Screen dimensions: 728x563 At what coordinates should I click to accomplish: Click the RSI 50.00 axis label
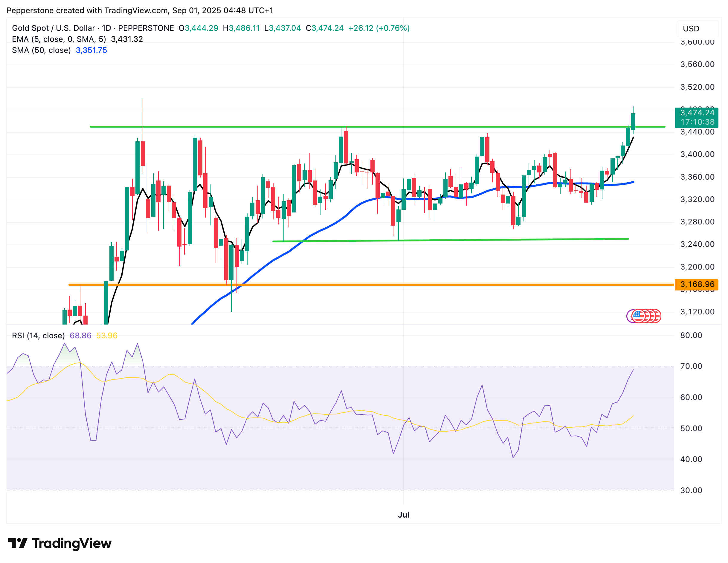pos(691,429)
